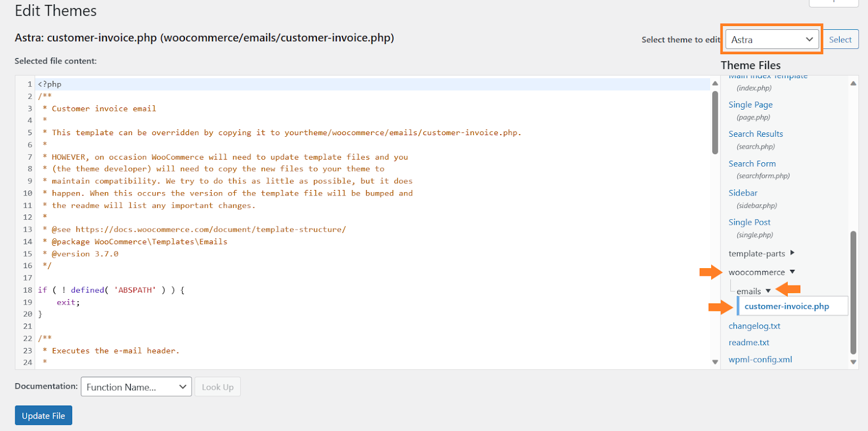The image size is (868, 431).
Task: Open Single Post theme file
Action: (x=749, y=222)
